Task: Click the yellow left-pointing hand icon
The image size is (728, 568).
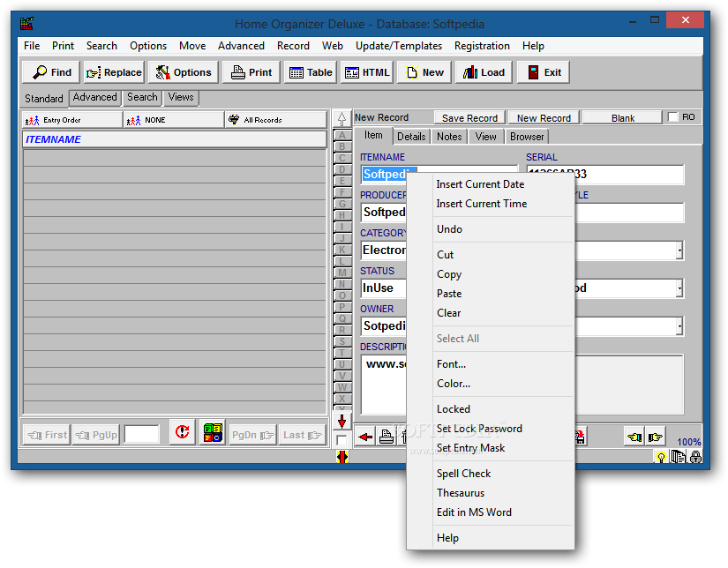Action: pyautogui.click(x=634, y=437)
